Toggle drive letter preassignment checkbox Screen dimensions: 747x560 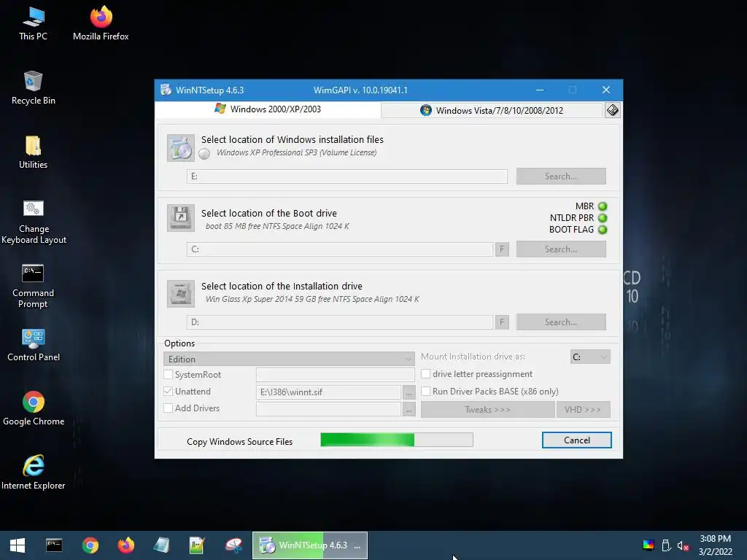coord(426,374)
